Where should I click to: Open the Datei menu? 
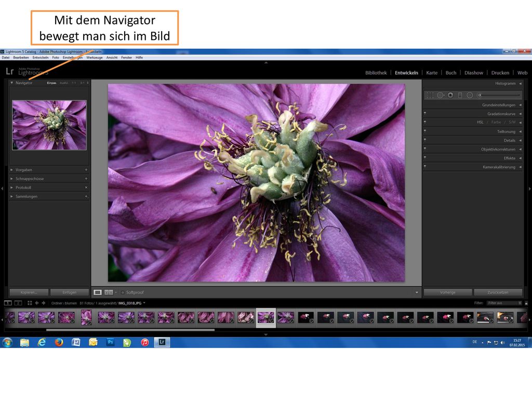(6, 58)
